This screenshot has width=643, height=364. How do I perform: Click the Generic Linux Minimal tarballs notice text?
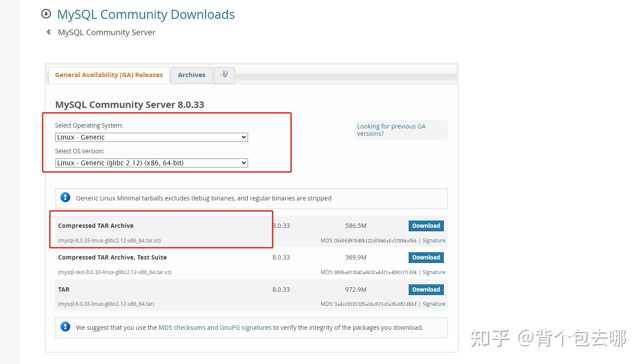pos(204,198)
